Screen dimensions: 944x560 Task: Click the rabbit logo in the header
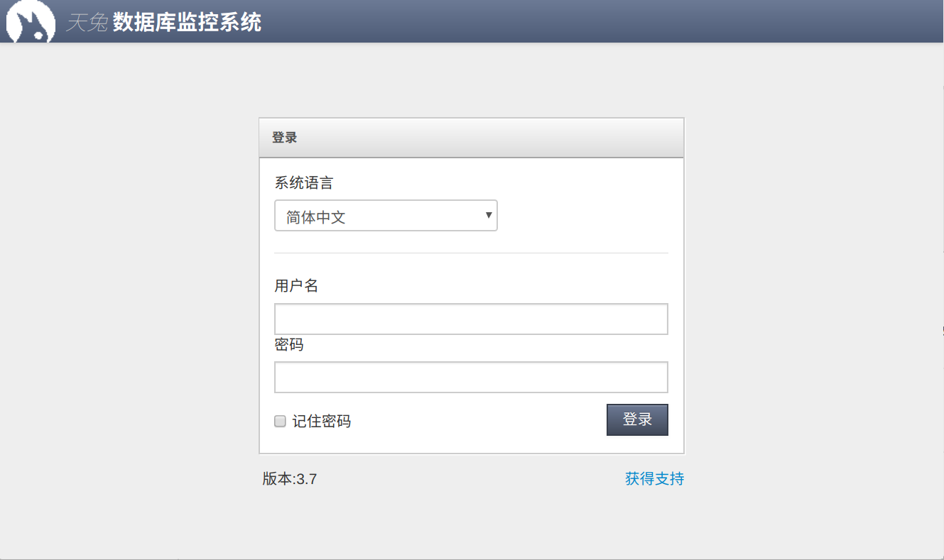(x=30, y=22)
